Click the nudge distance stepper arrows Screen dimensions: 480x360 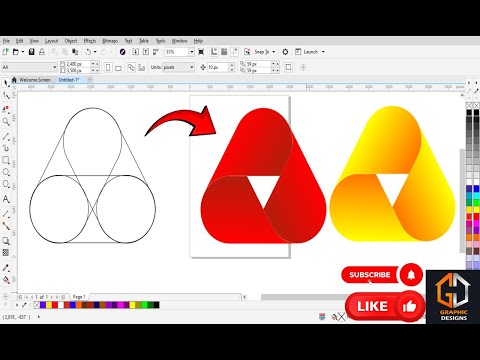232,67
